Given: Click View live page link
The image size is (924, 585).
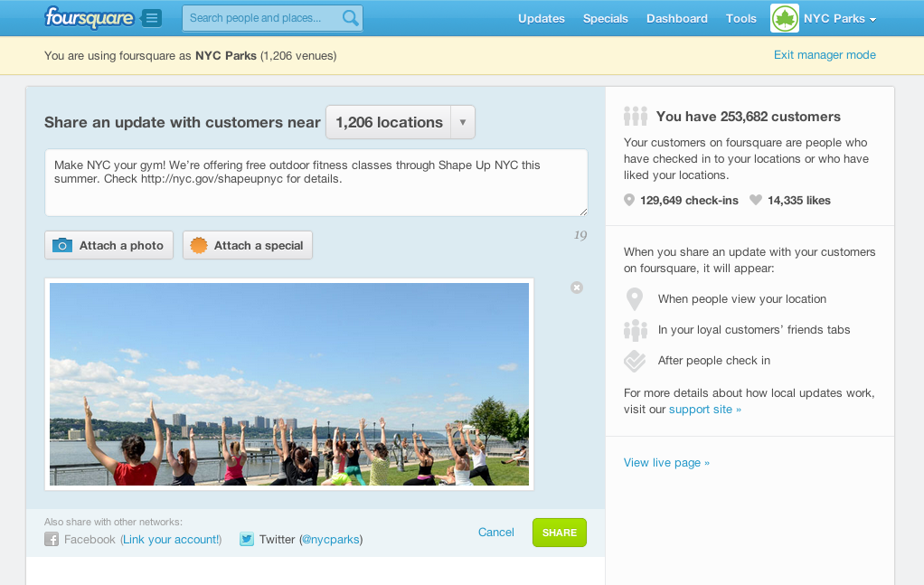Looking at the screenshot, I should 666,462.
